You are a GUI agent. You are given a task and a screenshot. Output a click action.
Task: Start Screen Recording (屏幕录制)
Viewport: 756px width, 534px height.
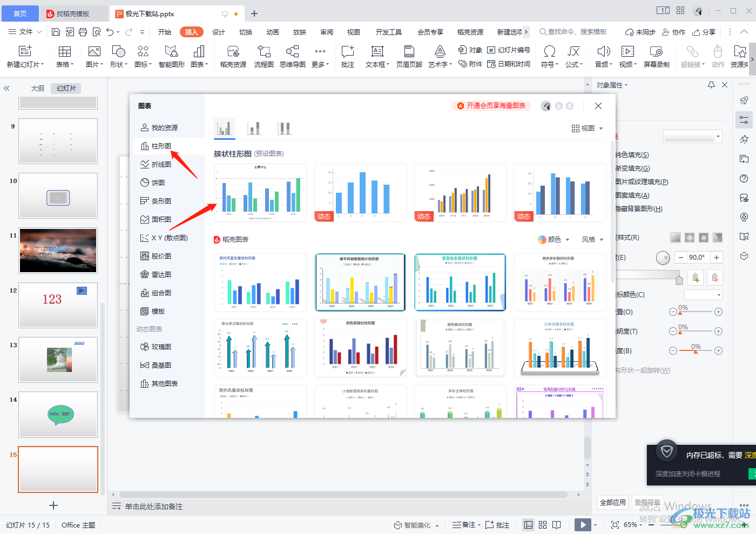[656, 57]
